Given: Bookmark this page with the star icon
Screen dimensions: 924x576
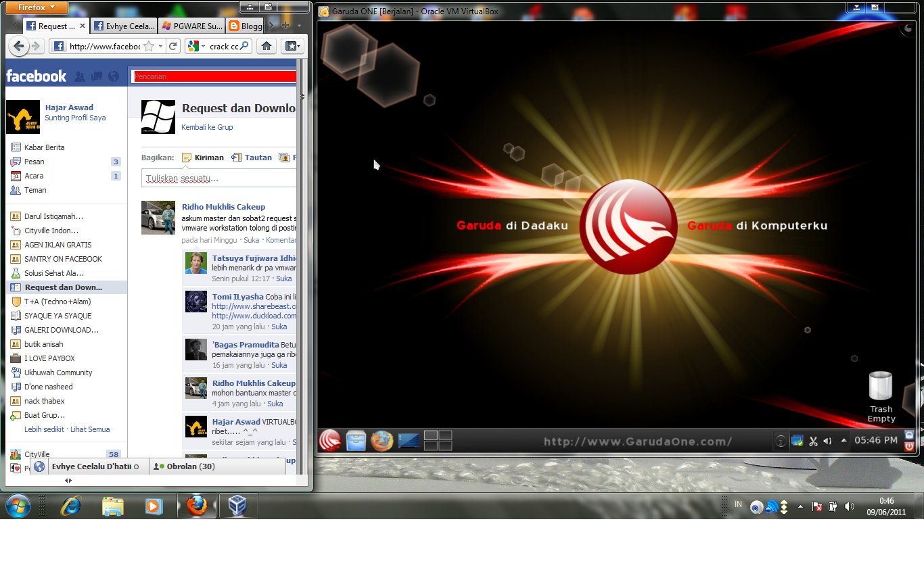Looking at the screenshot, I should point(149,46).
